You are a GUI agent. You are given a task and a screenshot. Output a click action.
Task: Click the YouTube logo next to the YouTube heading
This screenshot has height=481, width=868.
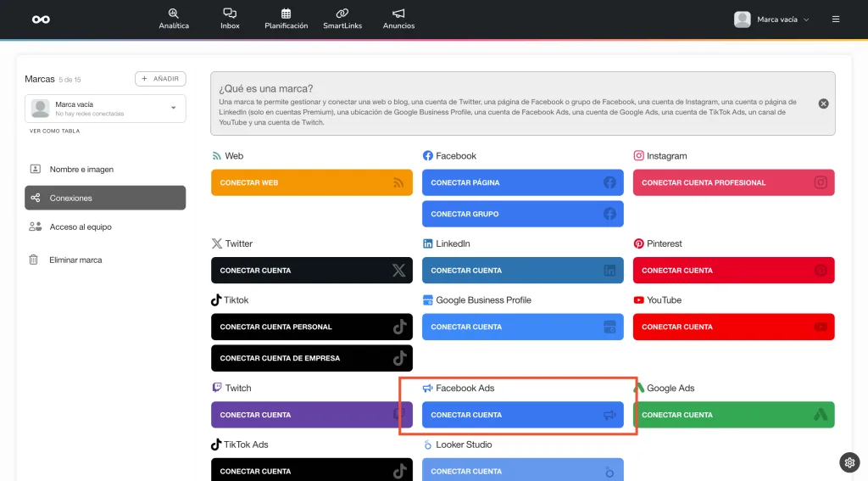(639, 299)
